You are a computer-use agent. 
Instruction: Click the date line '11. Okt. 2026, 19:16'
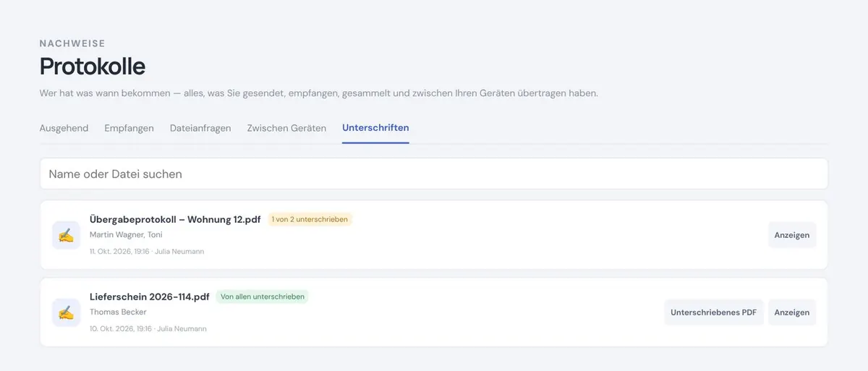(119, 251)
